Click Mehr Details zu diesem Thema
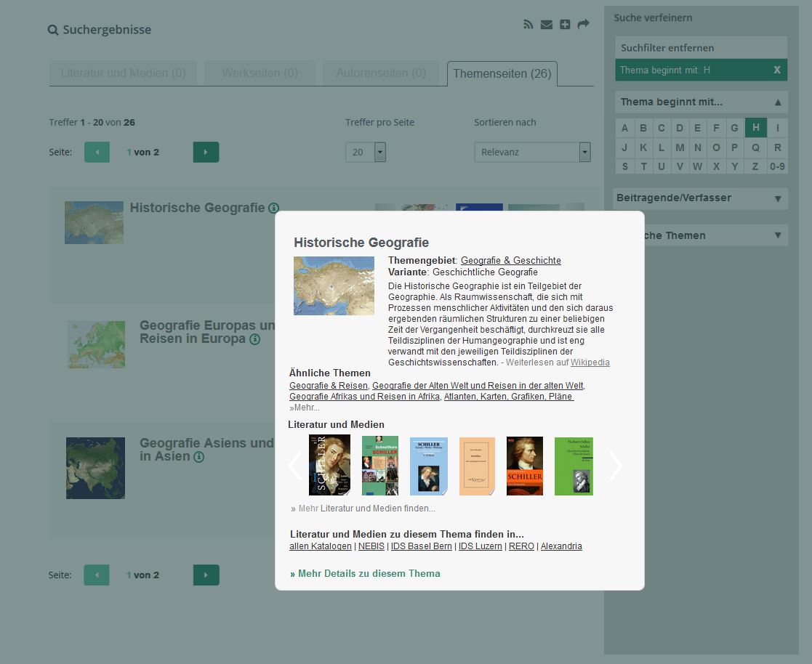The height and width of the screenshot is (664, 812). [x=365, y=573]
